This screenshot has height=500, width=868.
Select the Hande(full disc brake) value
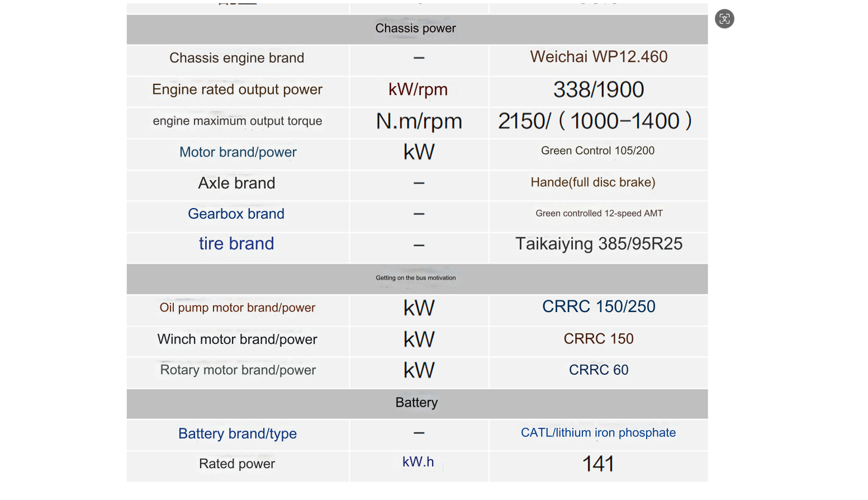point(593,182)
